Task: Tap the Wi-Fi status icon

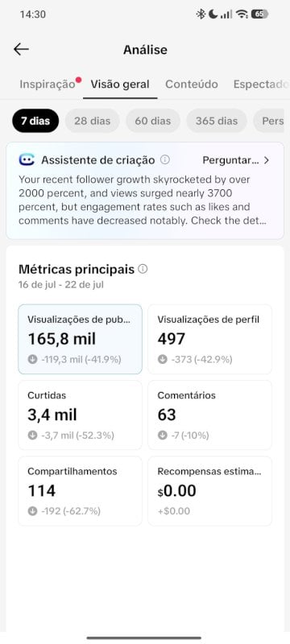Action: pos(242,14)
